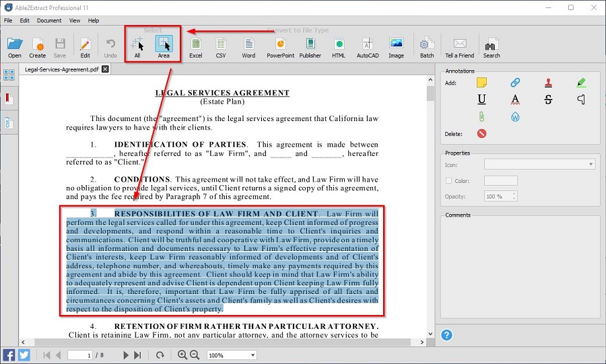
Task: Add a watermark annotation
Action: 515,116
